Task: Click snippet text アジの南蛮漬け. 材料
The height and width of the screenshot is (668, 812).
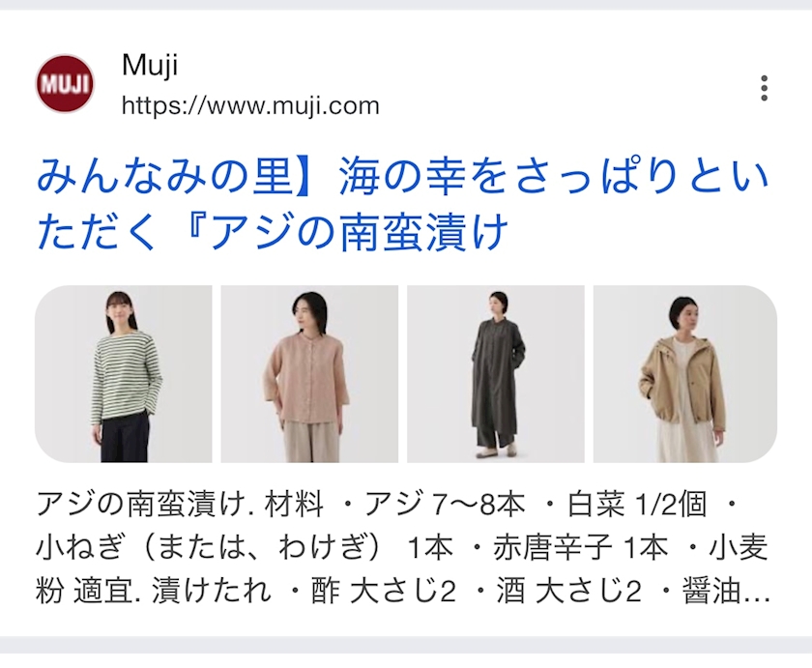Action: (180, 504)
